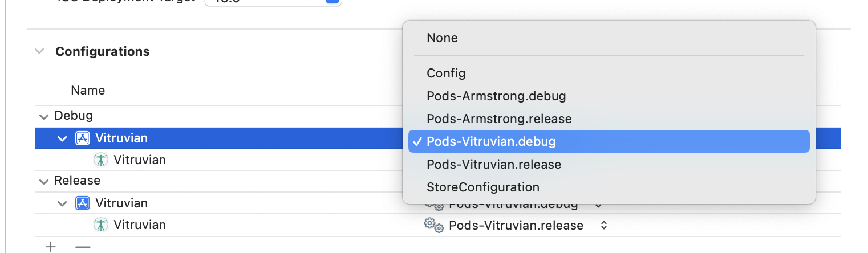
Task: Select the checked Pods-Vitruvian.debug item
Action: pyautogui.click(x=490, y=141)
